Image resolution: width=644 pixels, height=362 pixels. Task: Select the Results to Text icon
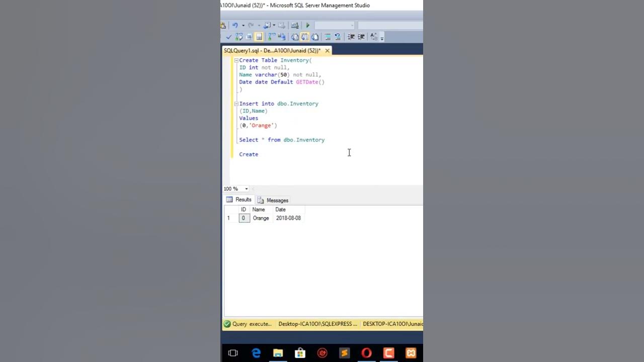coord(295,37)
